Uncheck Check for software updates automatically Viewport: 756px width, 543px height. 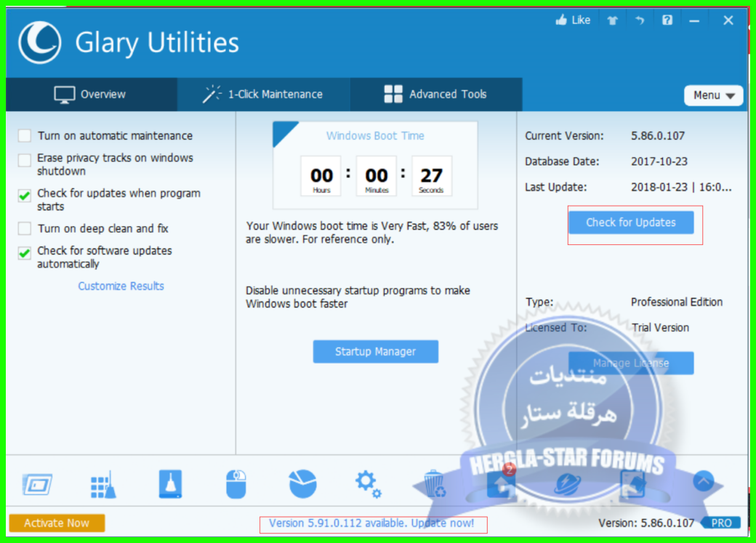pyautogui.click(x=25, y=253)
